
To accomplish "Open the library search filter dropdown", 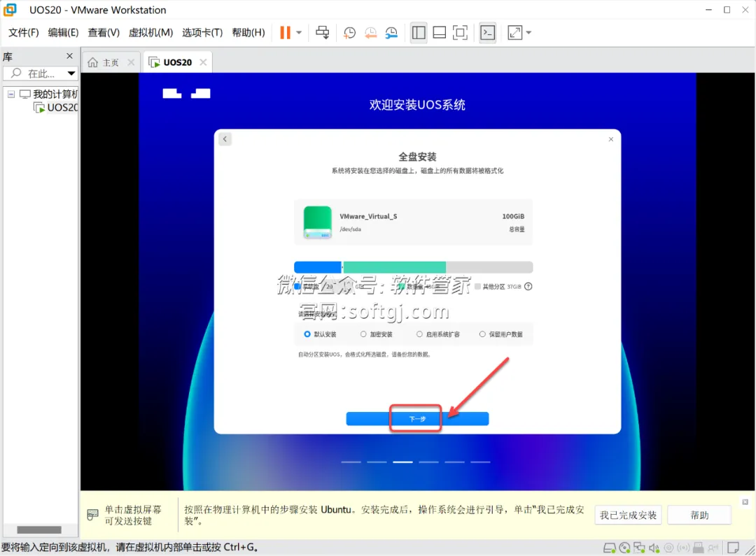I will coord(71,73).
